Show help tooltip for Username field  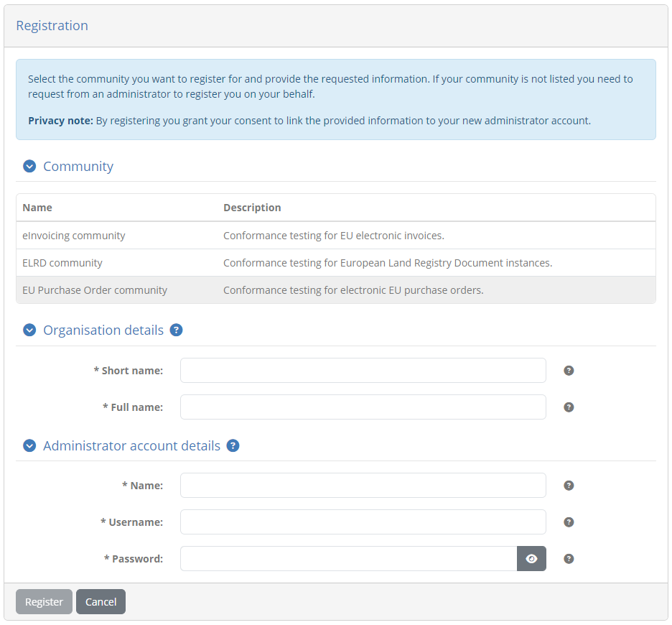pyautogui.click(x=569, y=522)
